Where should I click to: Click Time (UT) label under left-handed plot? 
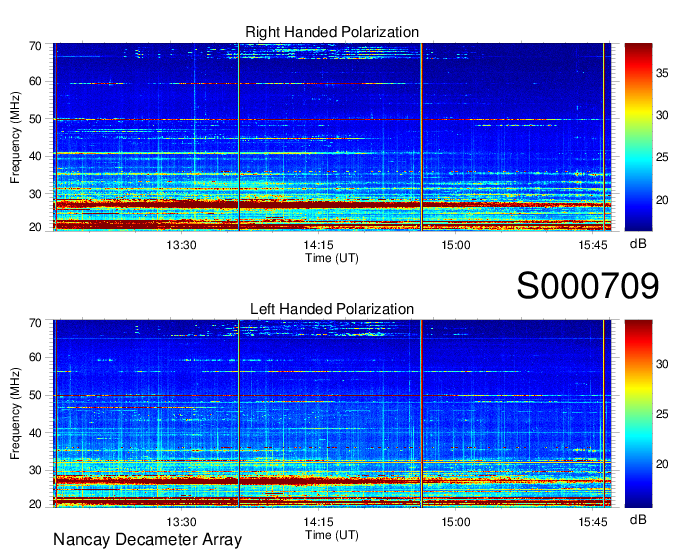click(332, 535)
